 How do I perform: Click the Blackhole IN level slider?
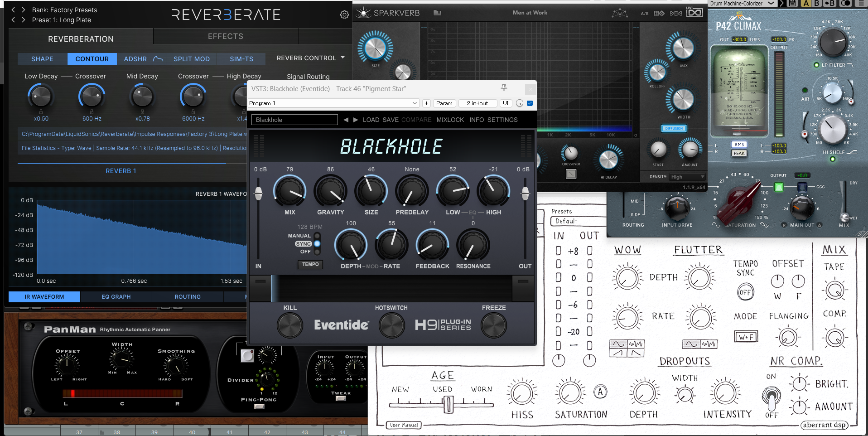click(258, 194)
